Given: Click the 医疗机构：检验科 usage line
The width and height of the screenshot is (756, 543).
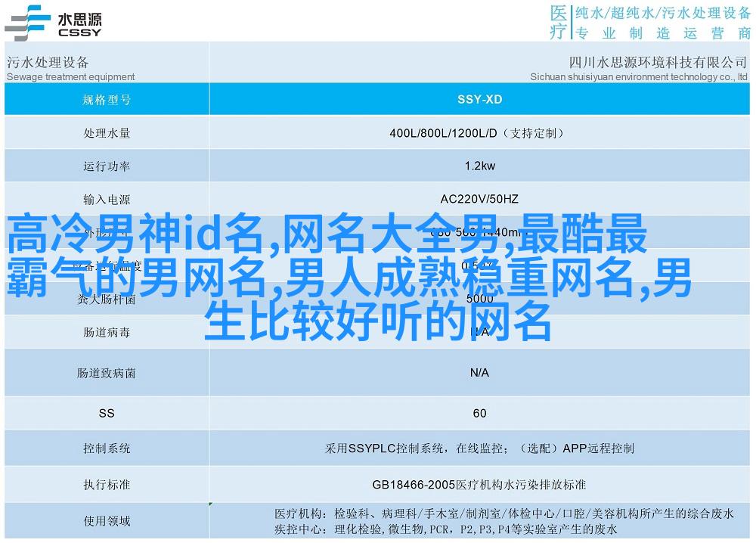Looking at the screenshot, I should pyautogui.click(x=503, y=514).
